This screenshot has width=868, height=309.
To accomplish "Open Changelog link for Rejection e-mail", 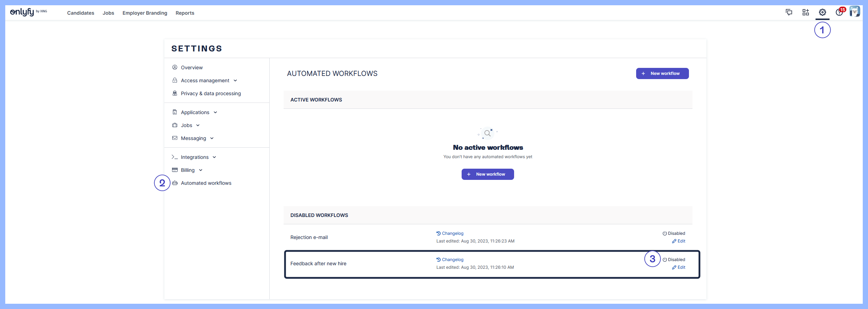I will [453, 233].
